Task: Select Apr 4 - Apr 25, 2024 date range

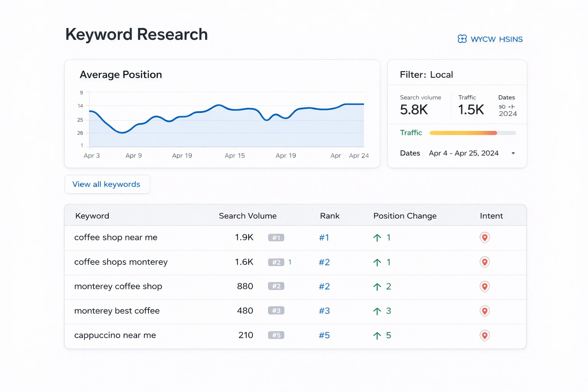Action: [x=464, y=153]
